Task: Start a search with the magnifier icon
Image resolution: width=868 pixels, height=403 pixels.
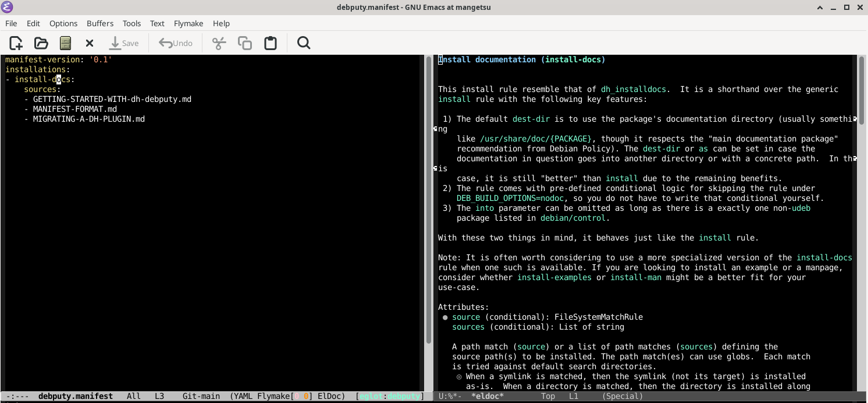Action: (304, 43)
